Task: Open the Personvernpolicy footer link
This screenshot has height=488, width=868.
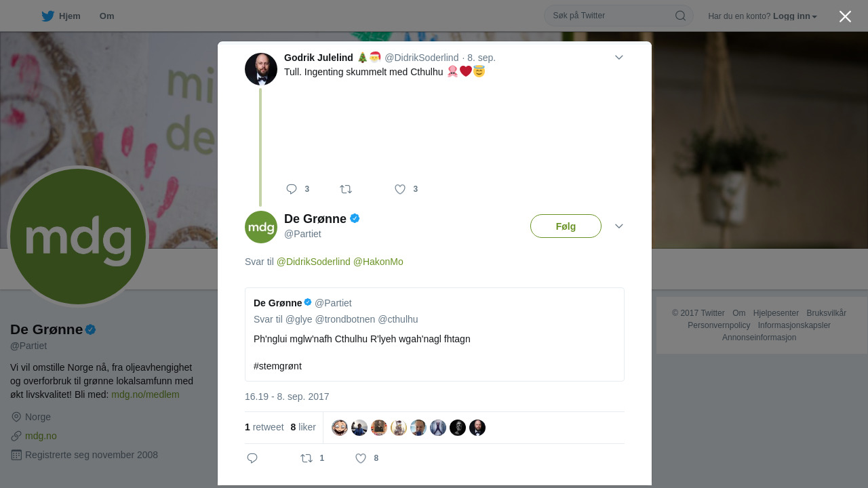Action: (719, 325)
